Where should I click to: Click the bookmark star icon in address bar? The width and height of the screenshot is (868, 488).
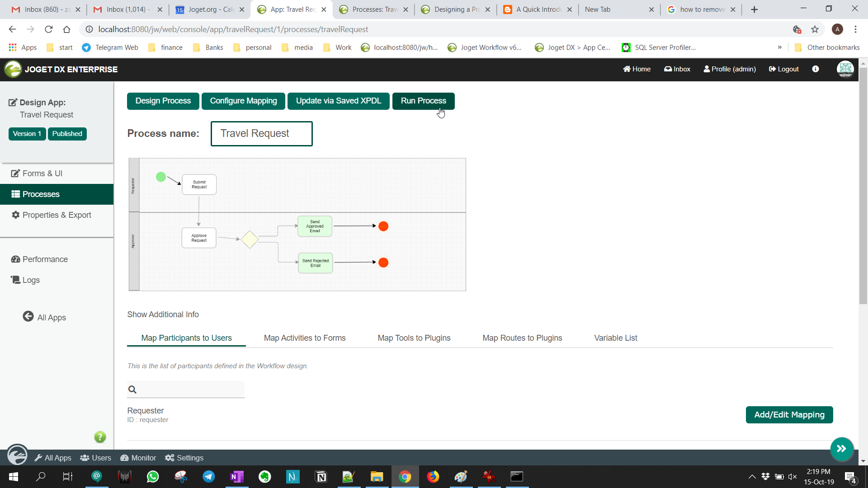click(x=815, y=29)
